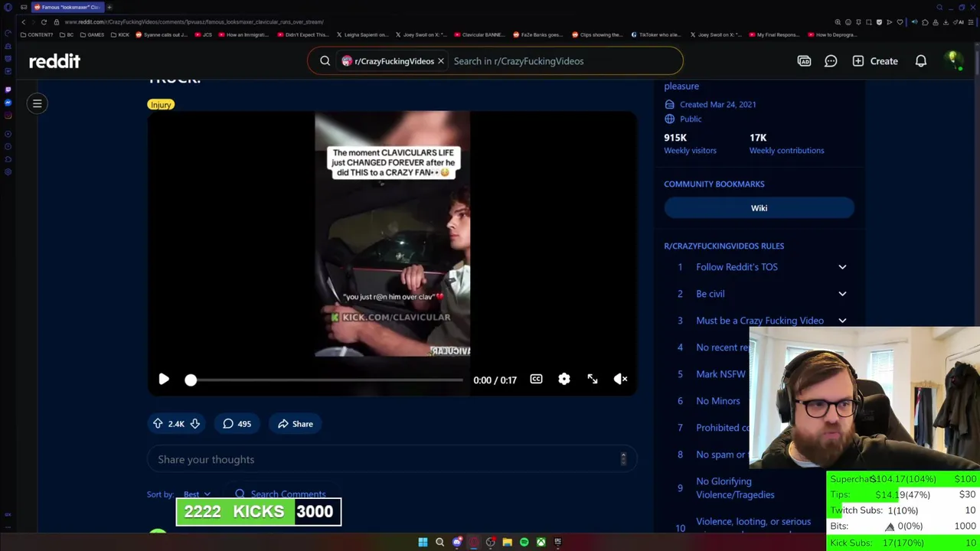Open the 495 comments button
The image size is (980, 551).
pos(237,424)
